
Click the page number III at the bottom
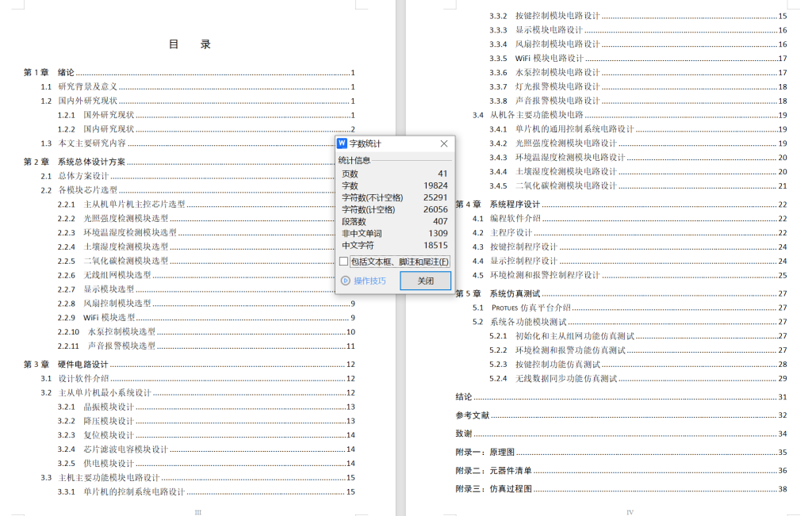coord(199,511)
